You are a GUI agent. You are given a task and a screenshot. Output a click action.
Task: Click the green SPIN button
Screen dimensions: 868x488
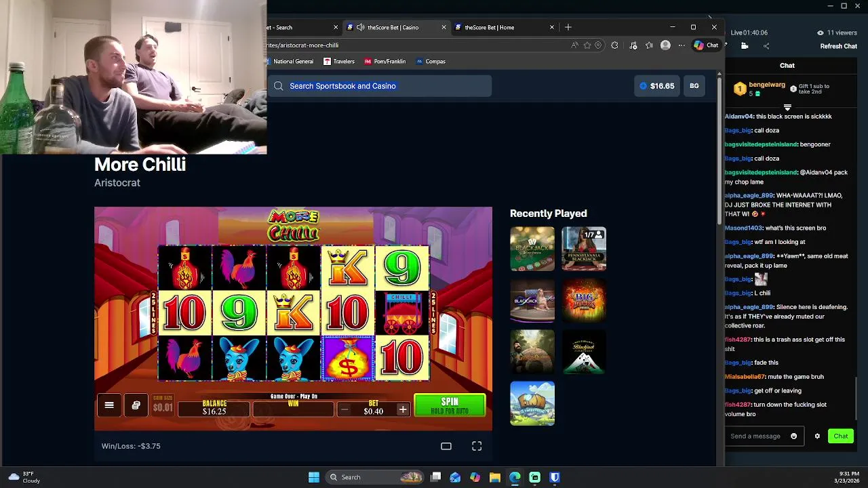pyautogui.click(x=450, y=405)
